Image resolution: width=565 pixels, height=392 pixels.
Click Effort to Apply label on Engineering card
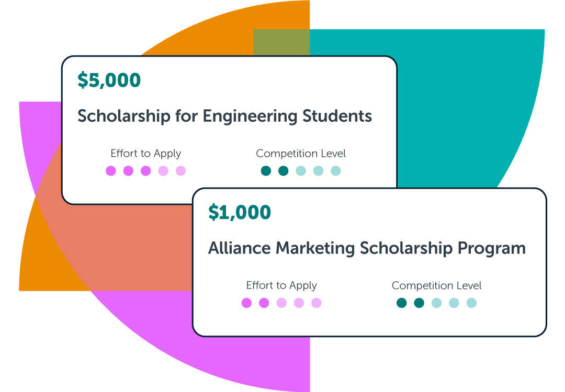coord(146,154)
